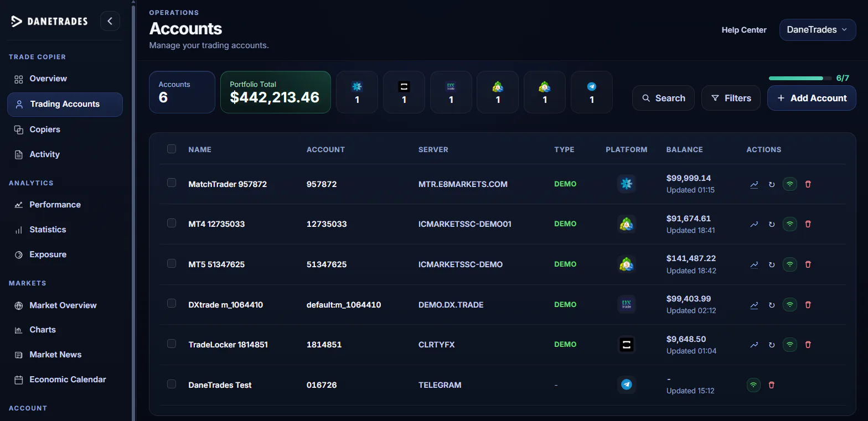Check the TradeLocker 1814851 row checkbox
868x421 pixels.
tap(172, 344)
